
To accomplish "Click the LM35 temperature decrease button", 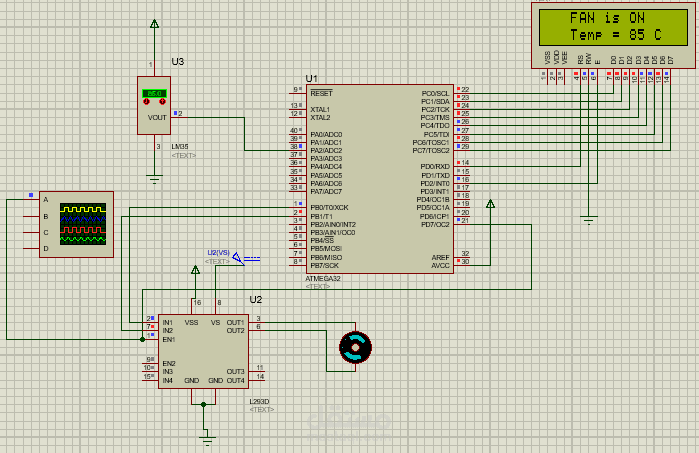I will [x=146, y=102].
